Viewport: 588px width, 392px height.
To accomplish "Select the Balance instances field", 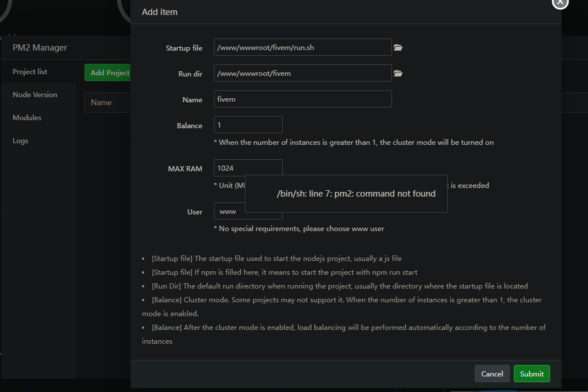I will tap(248, 125).
